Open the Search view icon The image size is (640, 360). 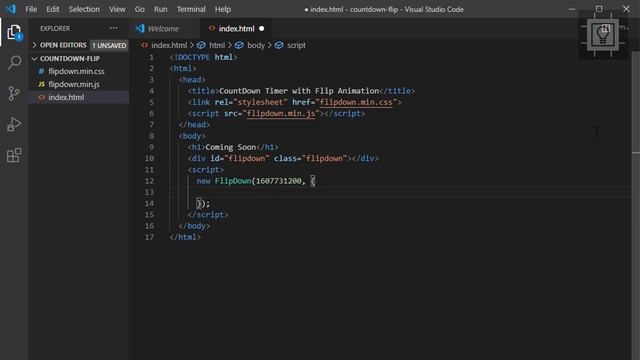click(14, 63)
